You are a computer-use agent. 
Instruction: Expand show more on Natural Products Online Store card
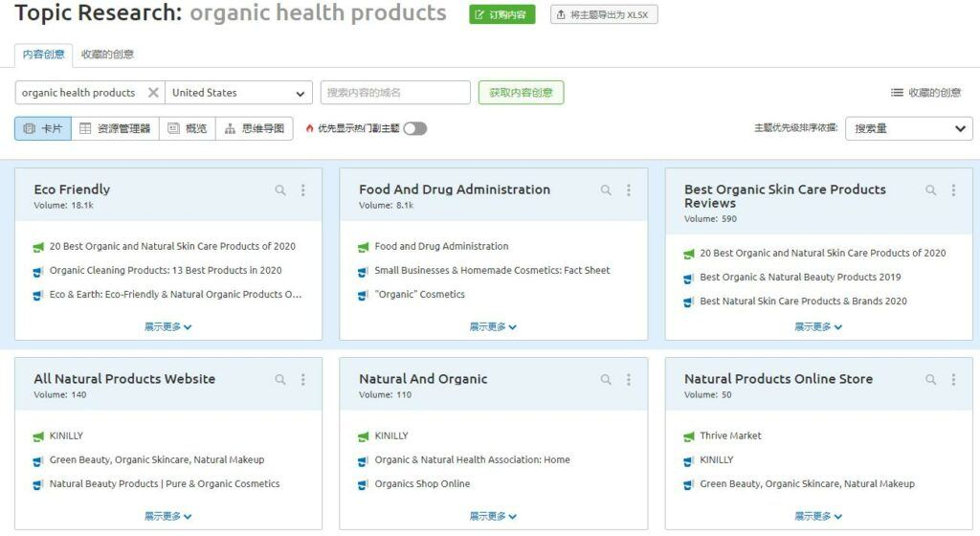coord(818,516)
